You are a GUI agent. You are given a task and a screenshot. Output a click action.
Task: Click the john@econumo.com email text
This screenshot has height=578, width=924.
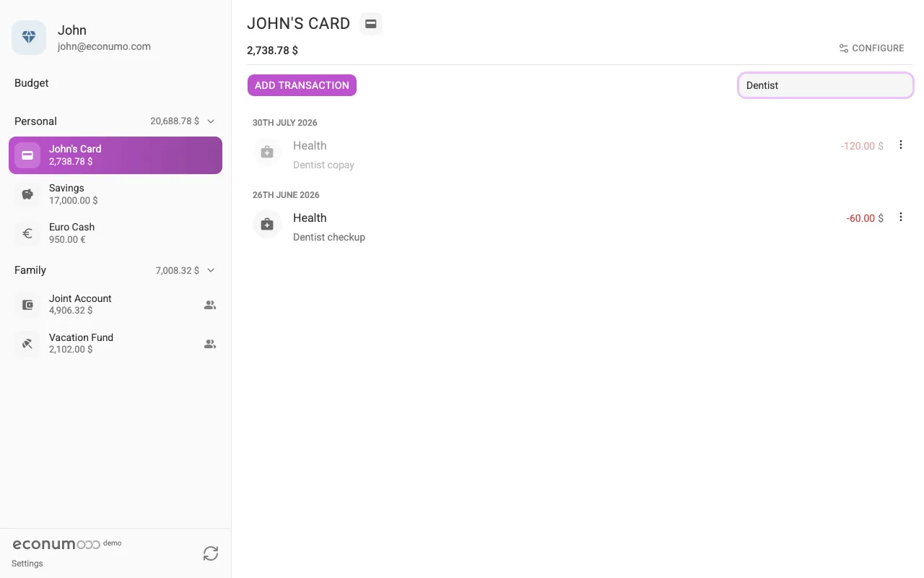pos(104,46)
